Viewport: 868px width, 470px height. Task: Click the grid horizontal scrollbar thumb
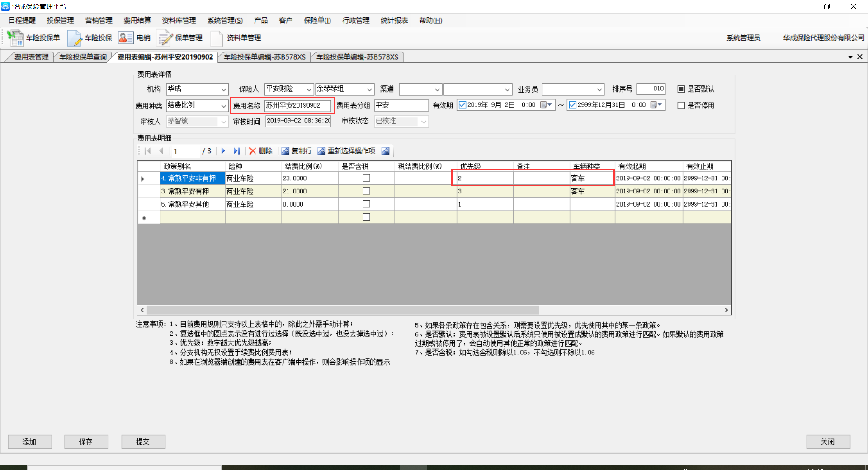click(x=343, y=310)
